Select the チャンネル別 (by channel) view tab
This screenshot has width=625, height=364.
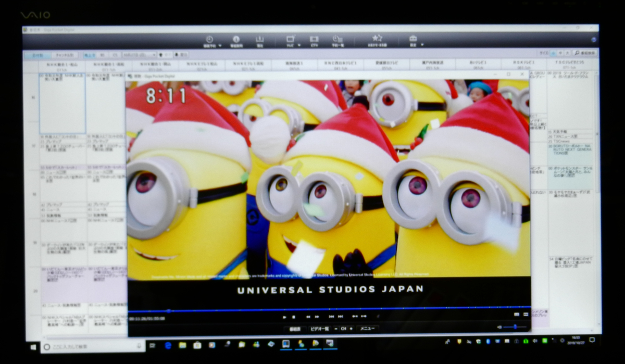(x=65, y=55)
